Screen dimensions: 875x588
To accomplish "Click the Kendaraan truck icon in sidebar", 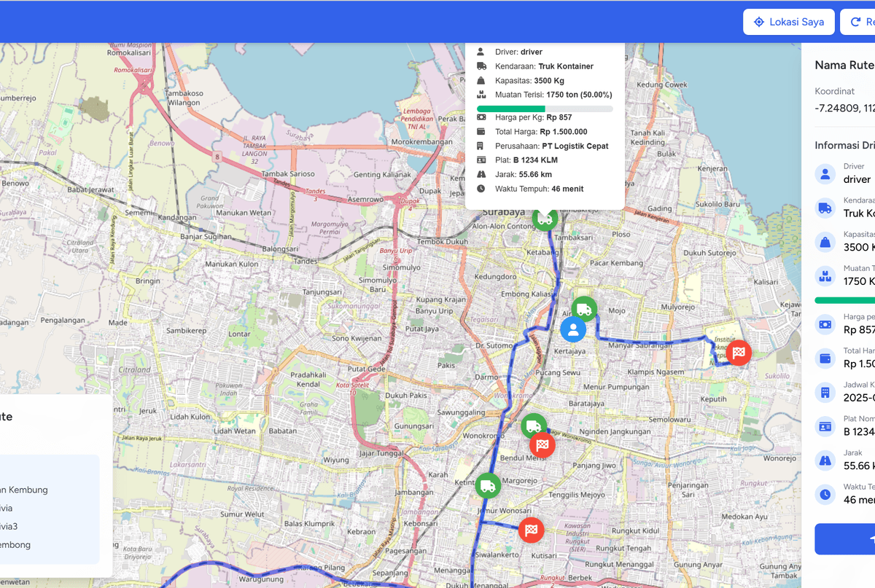I will coord(825,208).
